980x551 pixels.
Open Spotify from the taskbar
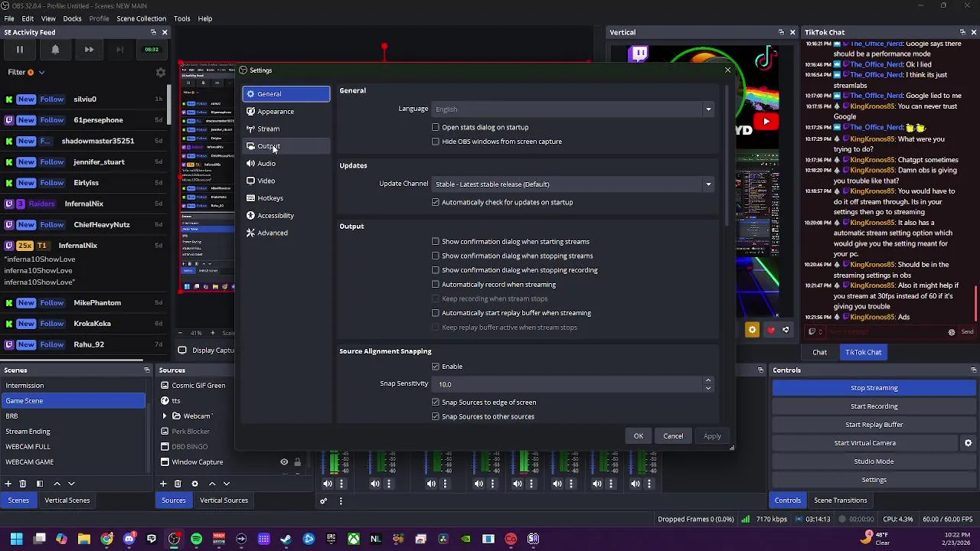(196, 540)
